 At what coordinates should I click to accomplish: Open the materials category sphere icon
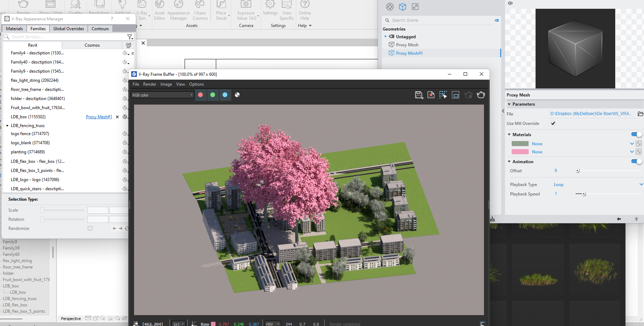[390, 7]
